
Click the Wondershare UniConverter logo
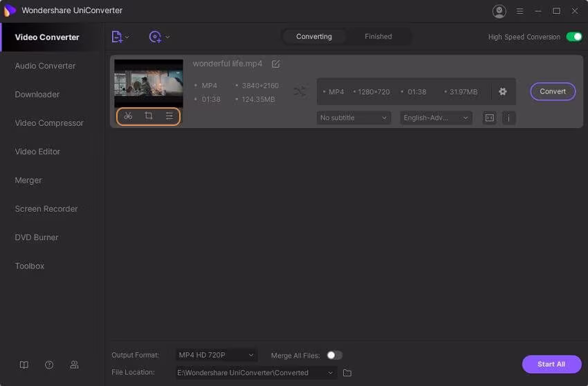10,10
